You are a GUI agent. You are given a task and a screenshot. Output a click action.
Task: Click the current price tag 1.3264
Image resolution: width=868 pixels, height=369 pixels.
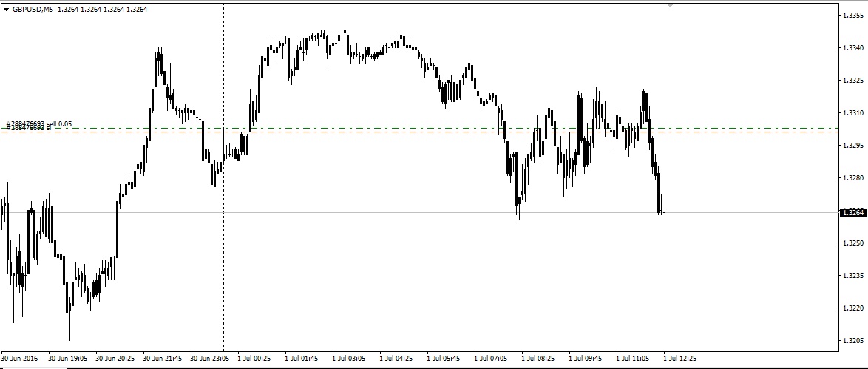(x=853, y=213)
